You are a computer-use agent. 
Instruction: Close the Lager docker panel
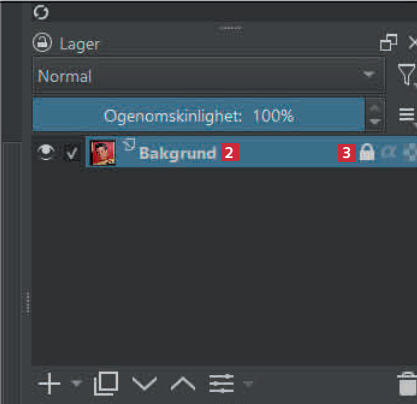413,43
